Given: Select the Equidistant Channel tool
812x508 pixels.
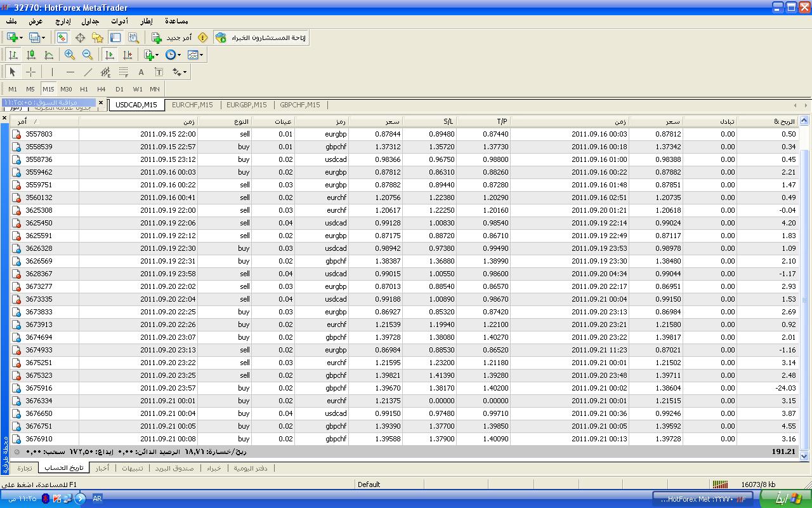Looking at the screenshot, I should pyautogui.click(x=105, y=72).
